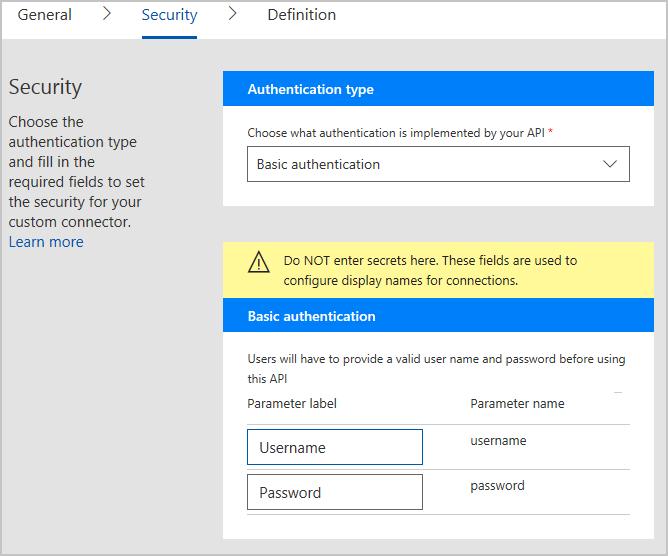Viewport: 668px width, 556px height.
Task: Click the 'Do NOT enter secrets here' warning text
Action: 430,271
